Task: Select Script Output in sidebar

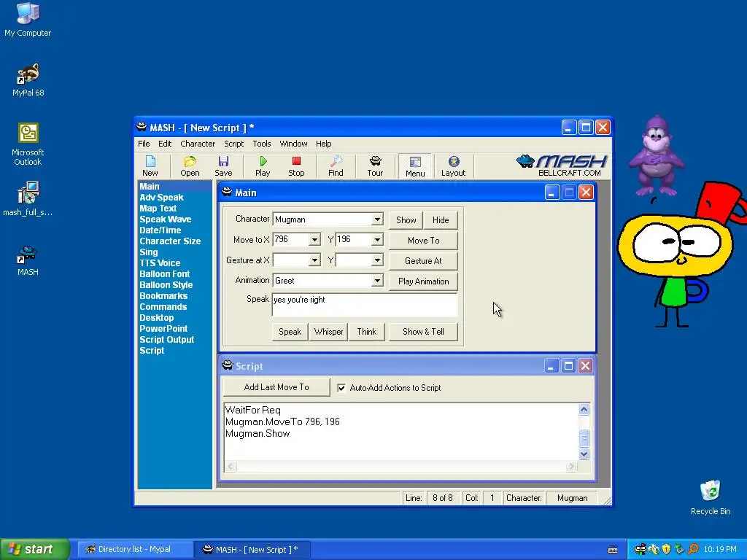Action: pos(167,340)
